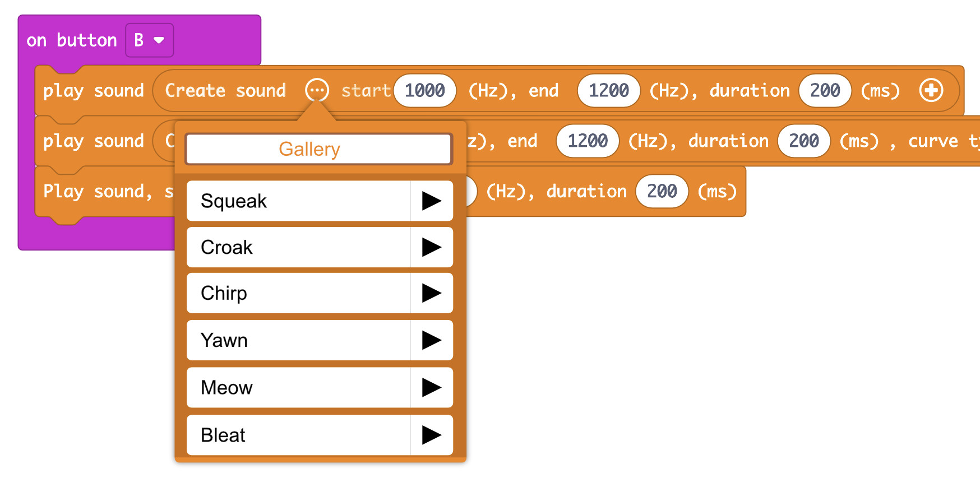Viewport: 980px width, 501px height.
Task: Open the sound picker ellipsis on Create sound
Action: click(x=317, y=90)
